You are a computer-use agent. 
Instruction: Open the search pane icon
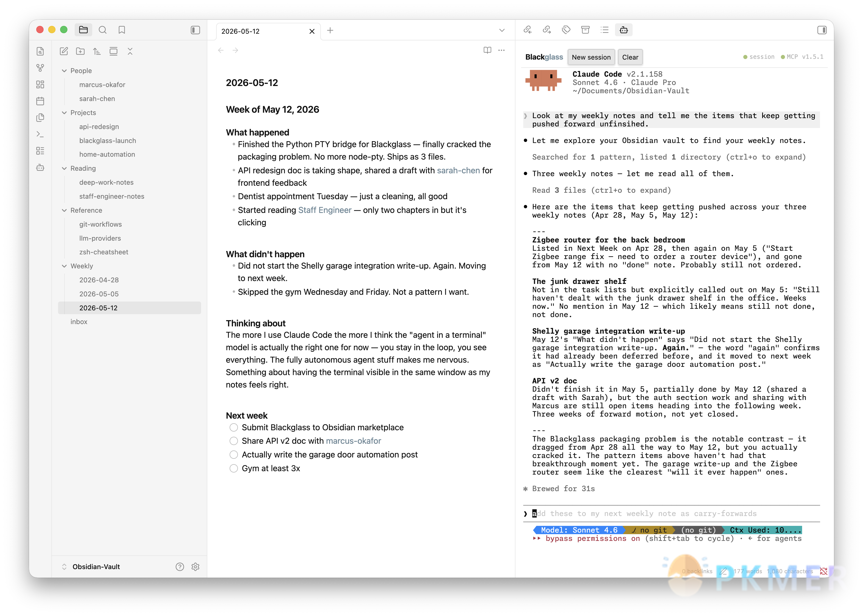102,30
